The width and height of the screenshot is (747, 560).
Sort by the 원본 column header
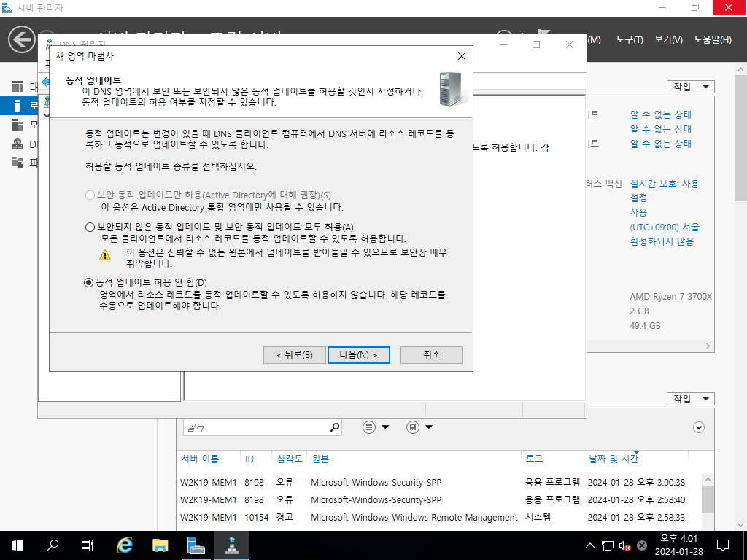coord(320,459)
